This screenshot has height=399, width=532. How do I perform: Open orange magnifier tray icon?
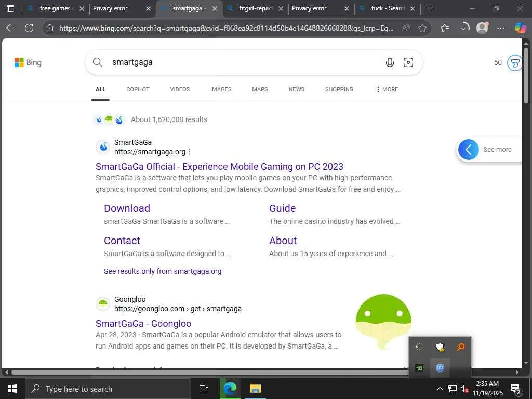pos(461,347)
